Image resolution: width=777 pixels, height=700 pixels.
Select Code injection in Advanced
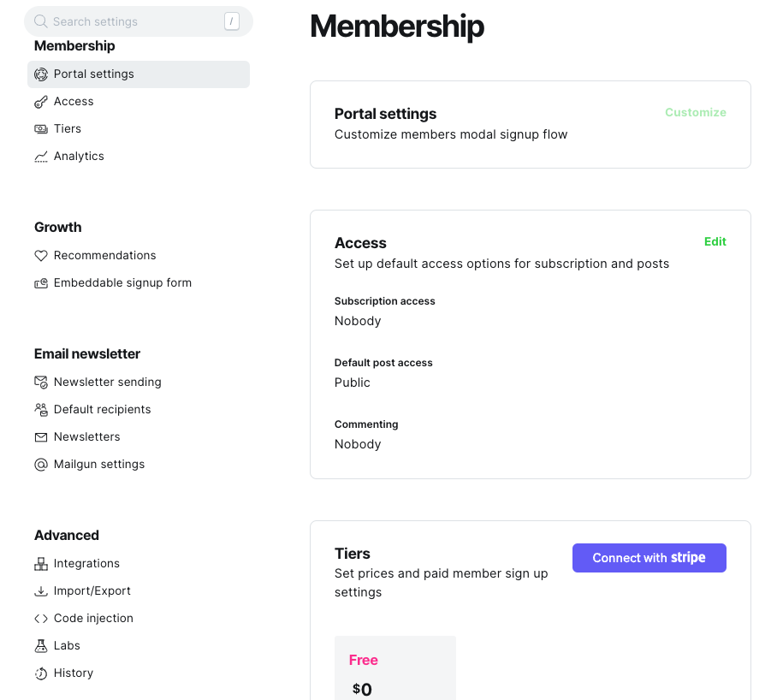93,619
